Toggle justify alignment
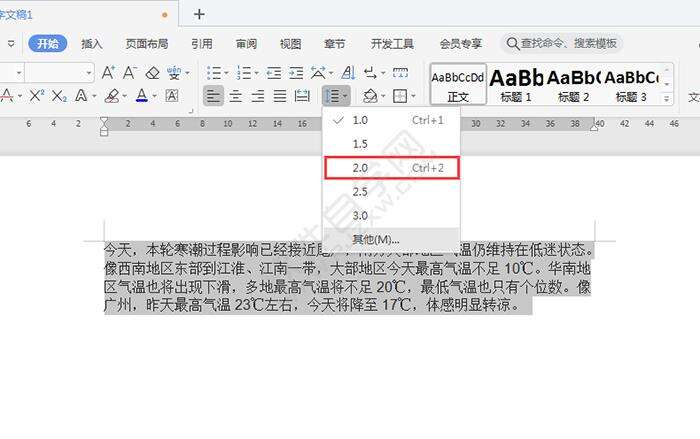700x439 pixels. click(x=280, y=96)
